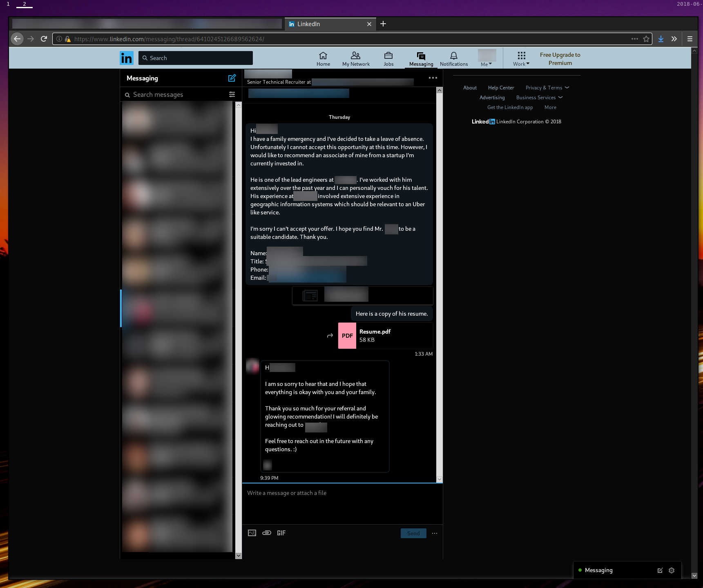Expand Business Services dropdown
703x588 pixels.
click(539, 98)
